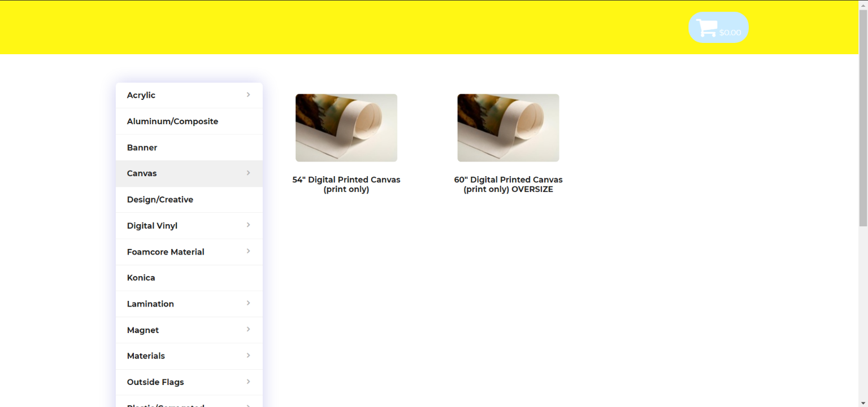
Task: Open the 54" Digital Printed Canvas thumbnail
Action: click(x=346, y=128)
